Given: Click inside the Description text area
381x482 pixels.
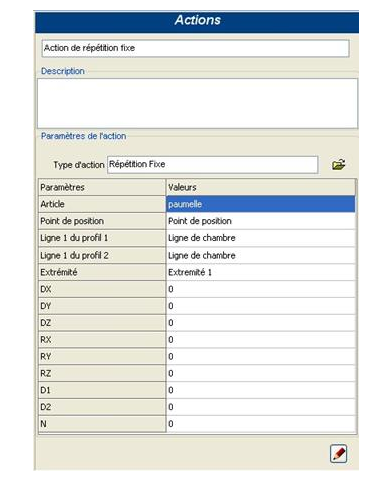Looking at the screenshot, I should (197, 103).
